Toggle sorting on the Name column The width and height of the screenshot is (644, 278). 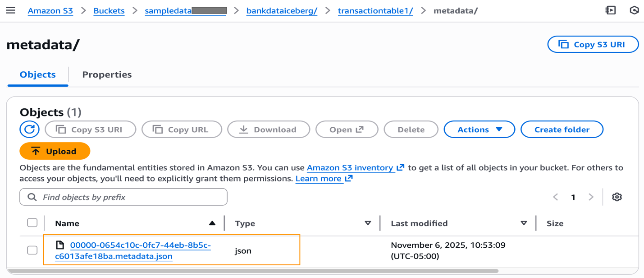pyautogui.click(x=212, y=223)
